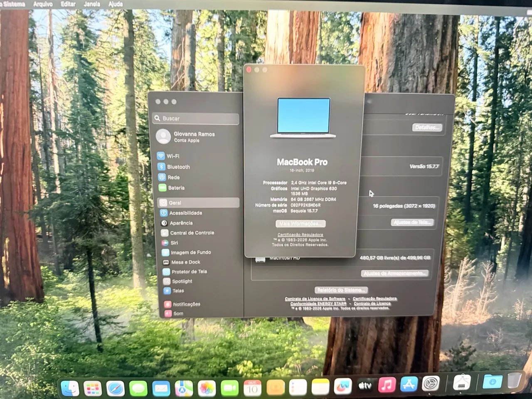Click the Detalhes button in Settings

427,127
